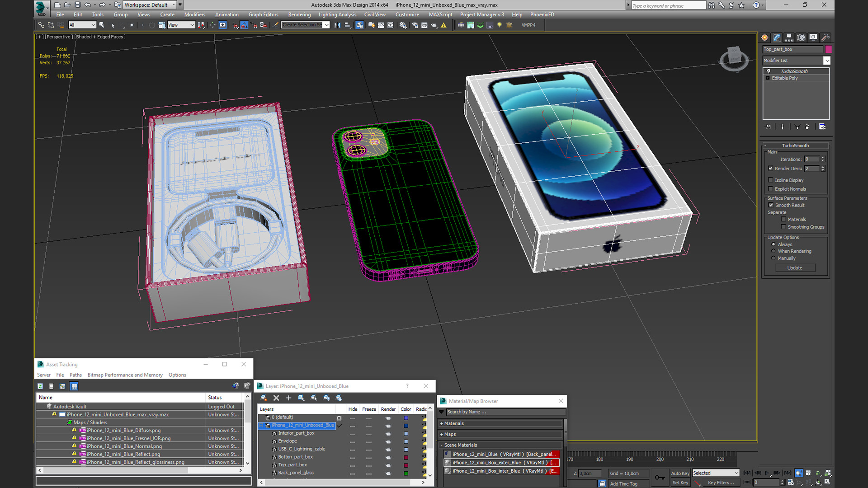Open Paths menu in Asset Tracking
This screenshot has height=488, width=868.
(x=75, y=375)
